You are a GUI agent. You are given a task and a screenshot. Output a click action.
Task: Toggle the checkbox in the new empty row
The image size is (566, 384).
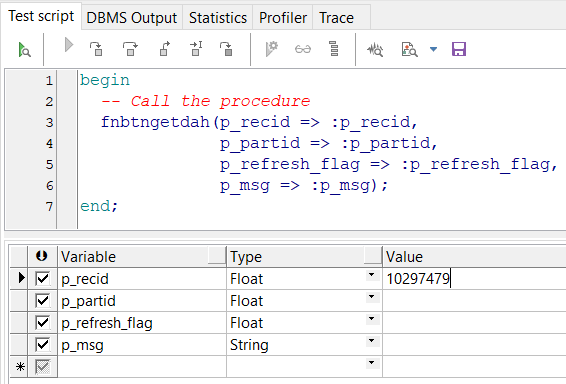[43, 367]
